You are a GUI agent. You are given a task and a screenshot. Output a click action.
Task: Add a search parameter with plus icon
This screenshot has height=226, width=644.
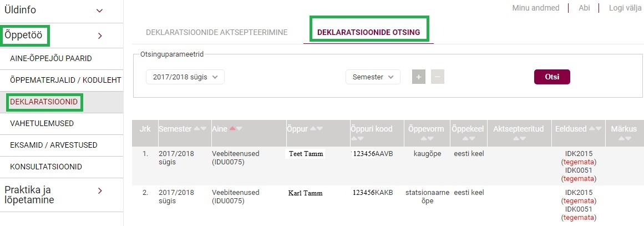(419, 77)
